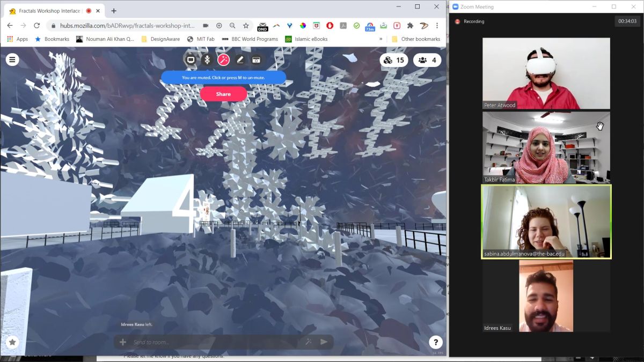The height and width of the screenshot is (362, 644).
Task: Click the Send to room chat field
Action: point(215,342)
